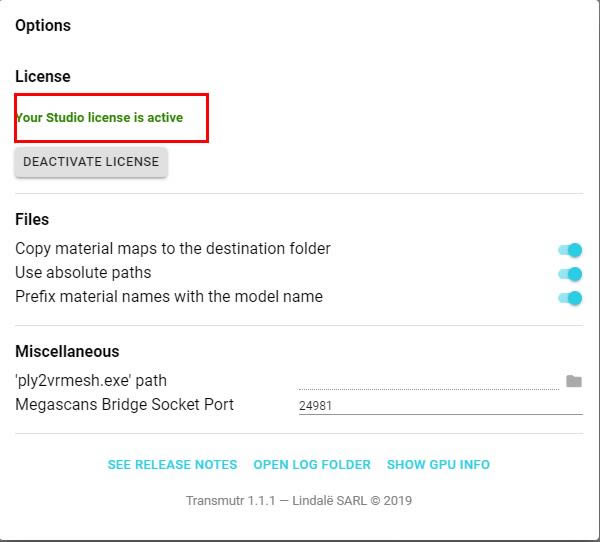Click the 'Megascans Bridge Socket Port' label
The height and width of the screenshot is (542, 600).
[x=124, y=405]
